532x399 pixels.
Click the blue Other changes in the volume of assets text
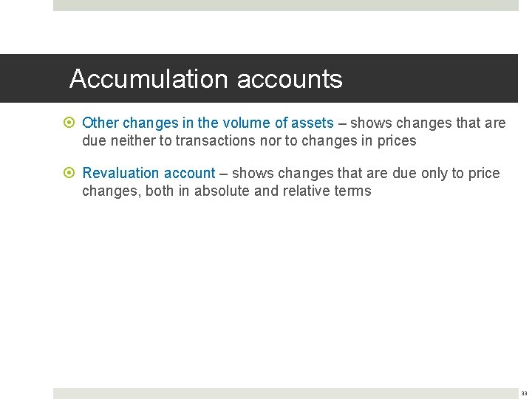click(x=208, y=123)
